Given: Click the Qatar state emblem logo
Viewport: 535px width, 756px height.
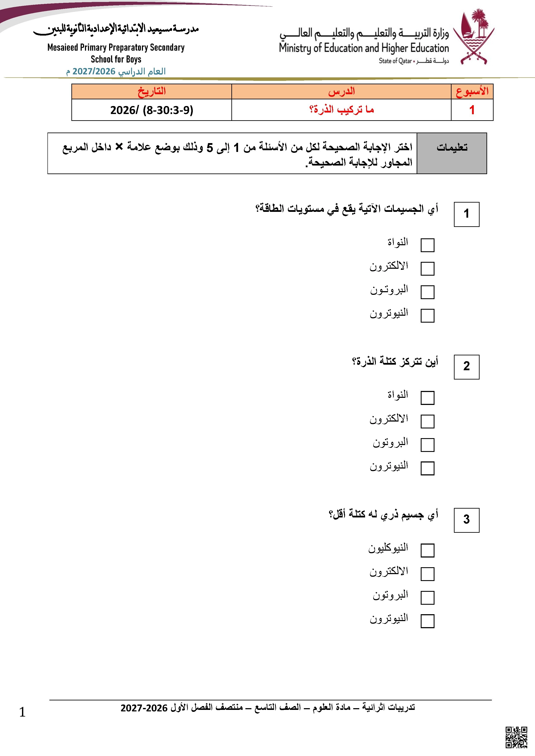Looking at the screenshot, I should pos(473,37).
